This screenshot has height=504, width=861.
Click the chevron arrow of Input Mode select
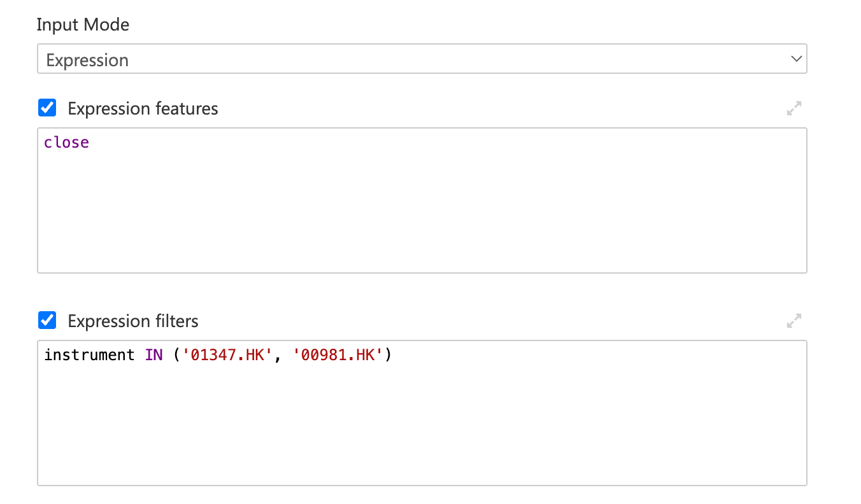(796, 59)
